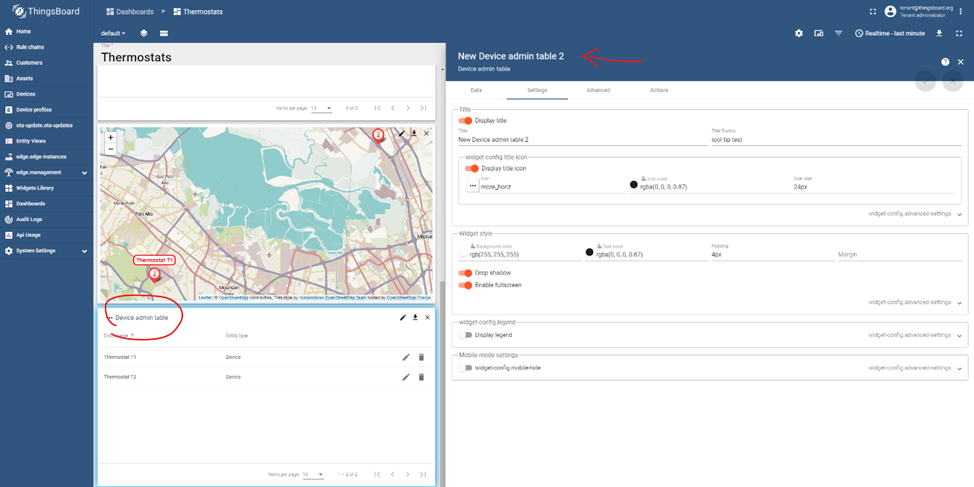Viewport: 974px width, 487px height.
Task: Toggle the Enable fullscreen switch
Action: pos(465,285)
